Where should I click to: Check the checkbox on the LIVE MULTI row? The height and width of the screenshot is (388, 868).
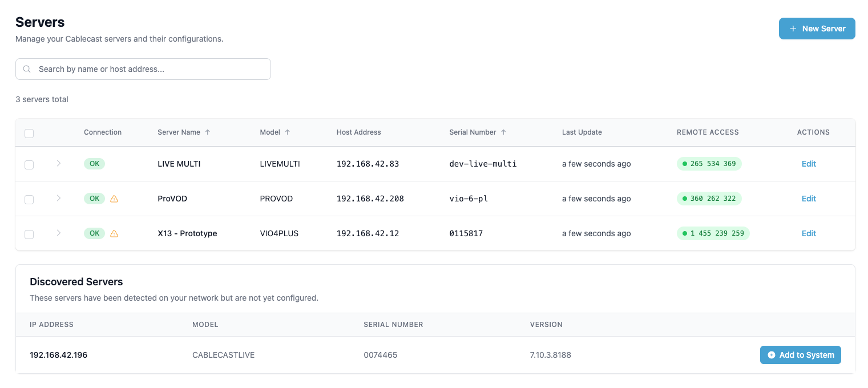pos(29,165)
